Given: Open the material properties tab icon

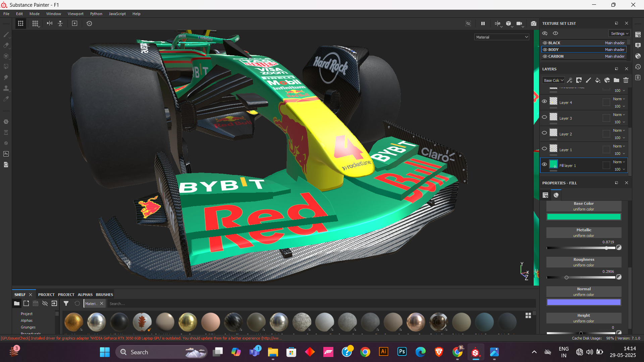Looking at the screenshot, I should (x=556, y=195).
